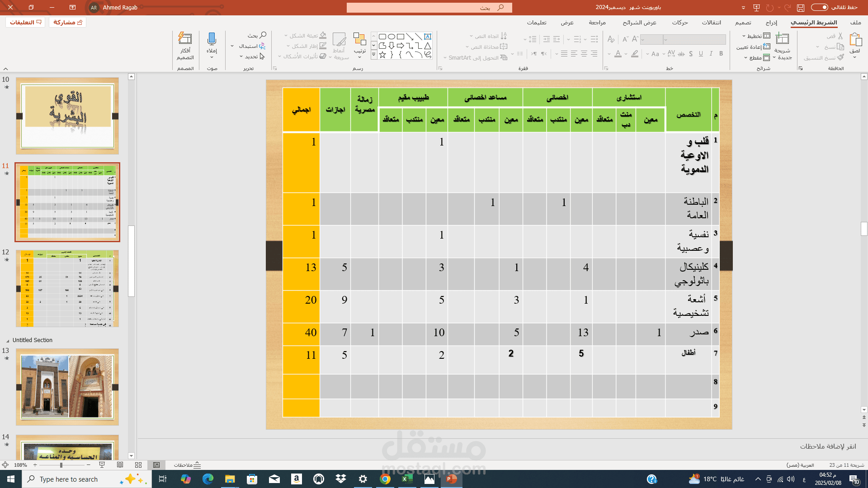
Task: Click the Comments (التعليقات) button
Action: pyautogui.click(x=25, y=22)
